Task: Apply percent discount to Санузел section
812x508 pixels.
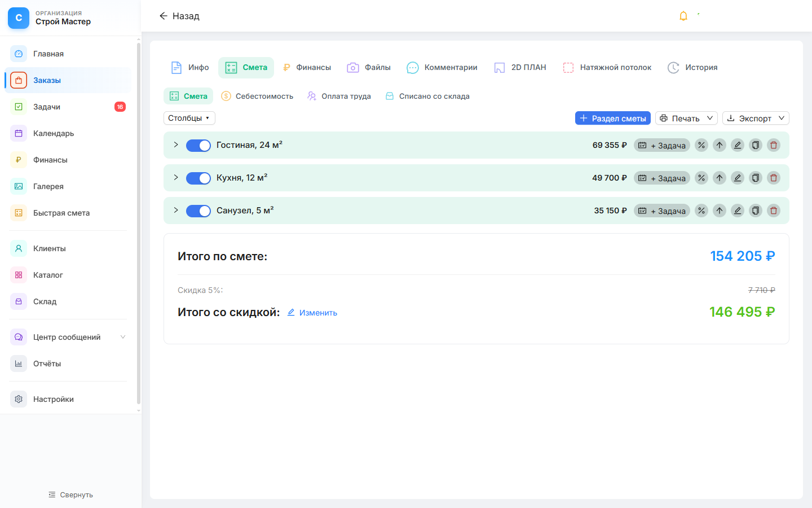Action: point(701,211)
